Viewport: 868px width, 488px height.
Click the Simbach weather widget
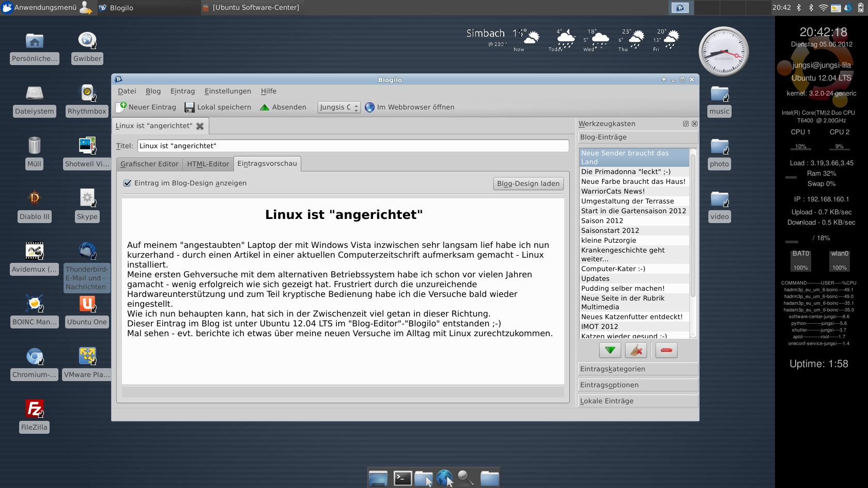(x=573, y=40)
